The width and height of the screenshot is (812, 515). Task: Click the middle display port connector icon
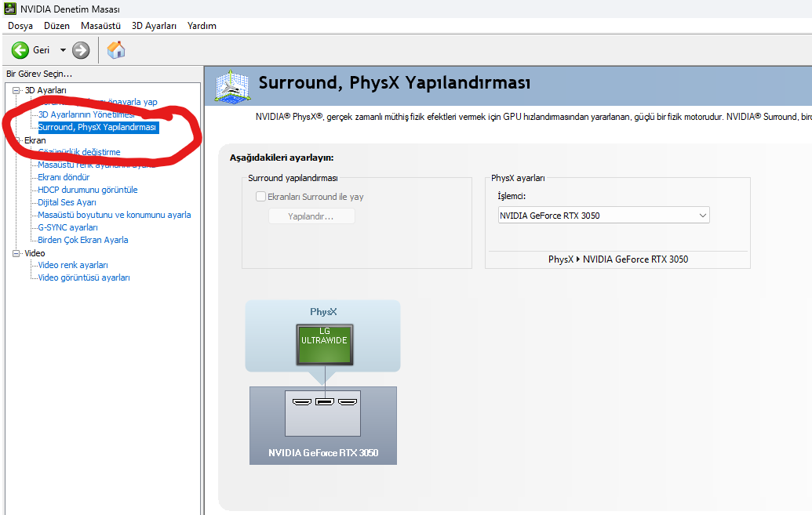coord(325,401)
